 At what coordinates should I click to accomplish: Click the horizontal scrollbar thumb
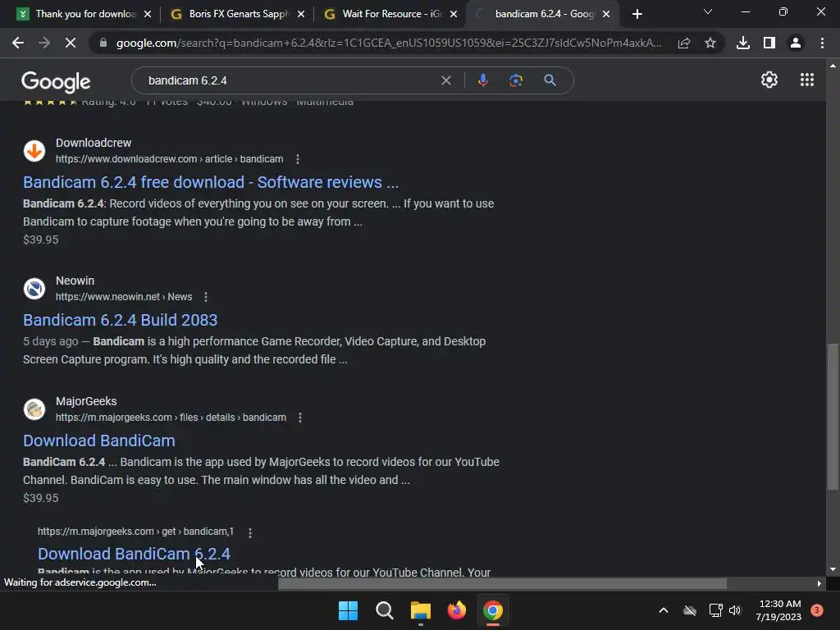[503, 583]
